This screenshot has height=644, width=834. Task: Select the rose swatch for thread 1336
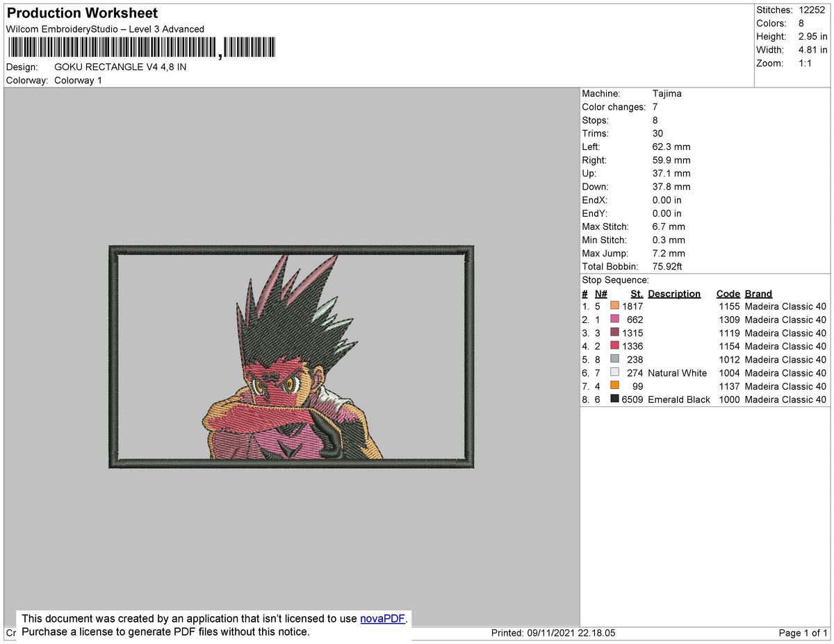pos(614,345)
